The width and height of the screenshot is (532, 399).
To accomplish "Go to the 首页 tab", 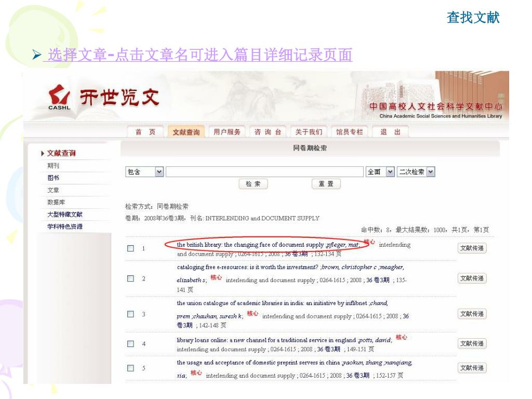I will pos(145,132).
